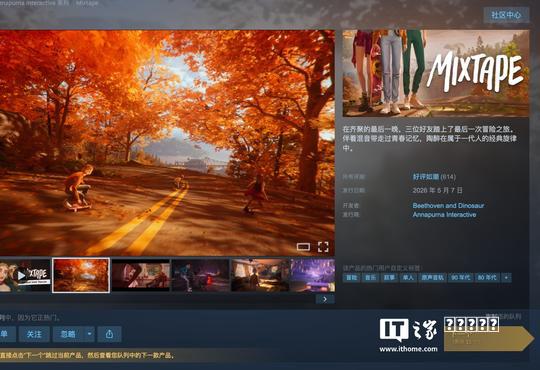Open the screenshot in fullscreen
The height and width of the screenshot is (370, 540).
point(323,247)
